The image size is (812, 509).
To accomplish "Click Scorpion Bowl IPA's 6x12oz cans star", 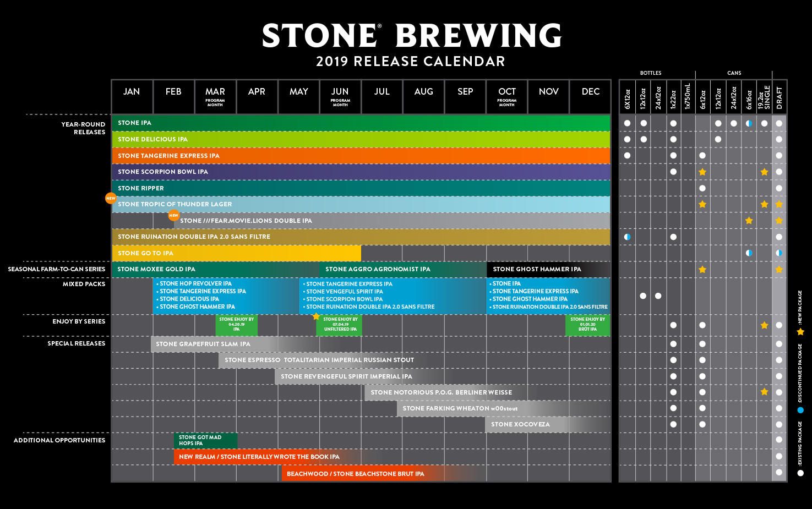I will (702, 172).
